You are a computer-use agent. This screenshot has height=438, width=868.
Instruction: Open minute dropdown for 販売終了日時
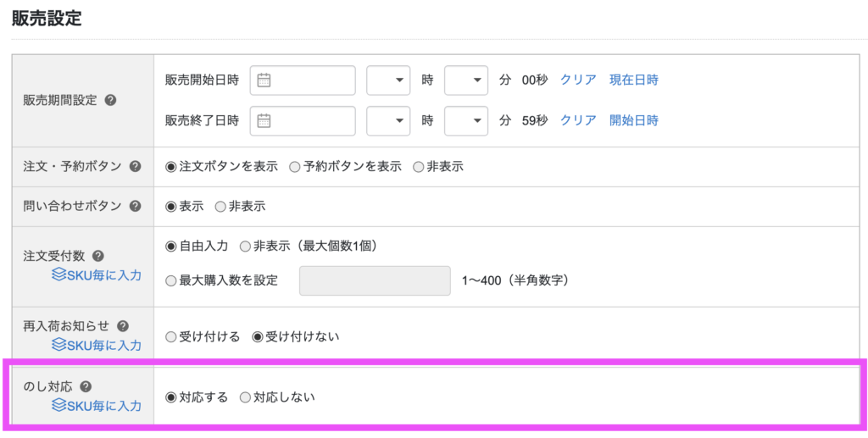click(x=466, y=120)
